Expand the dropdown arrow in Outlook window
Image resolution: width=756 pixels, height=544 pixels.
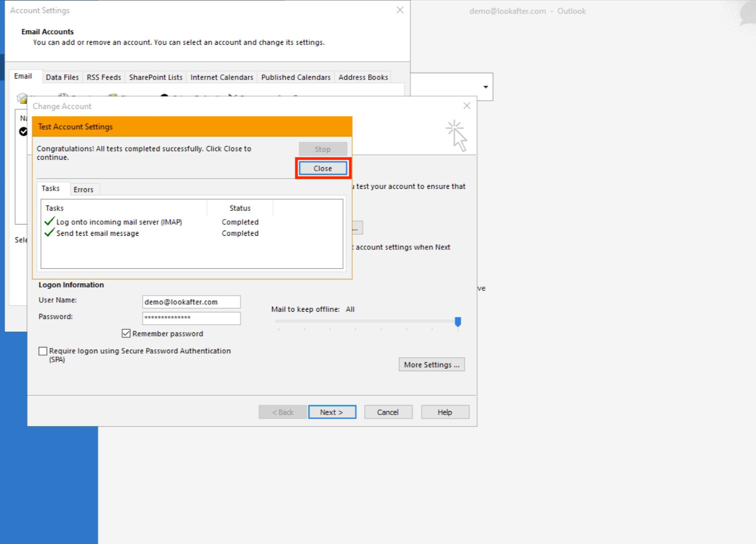pos(485,87)
